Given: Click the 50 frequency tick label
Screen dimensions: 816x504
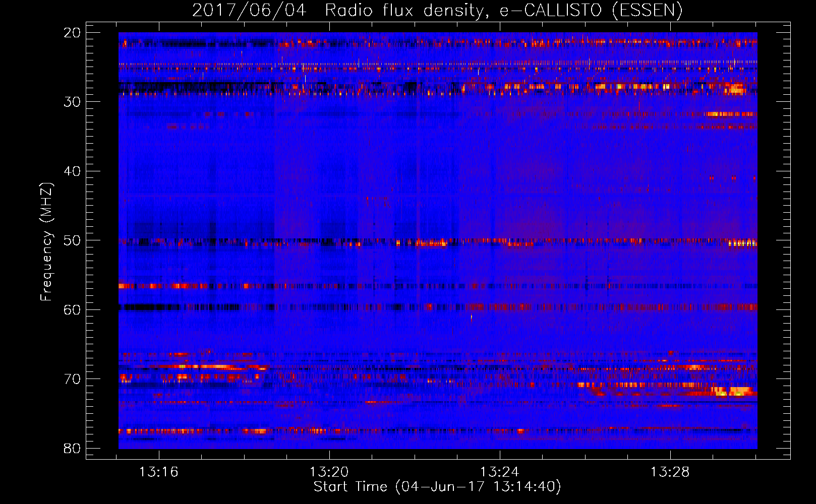Looking at the screenshot, I should pos(72,240).
